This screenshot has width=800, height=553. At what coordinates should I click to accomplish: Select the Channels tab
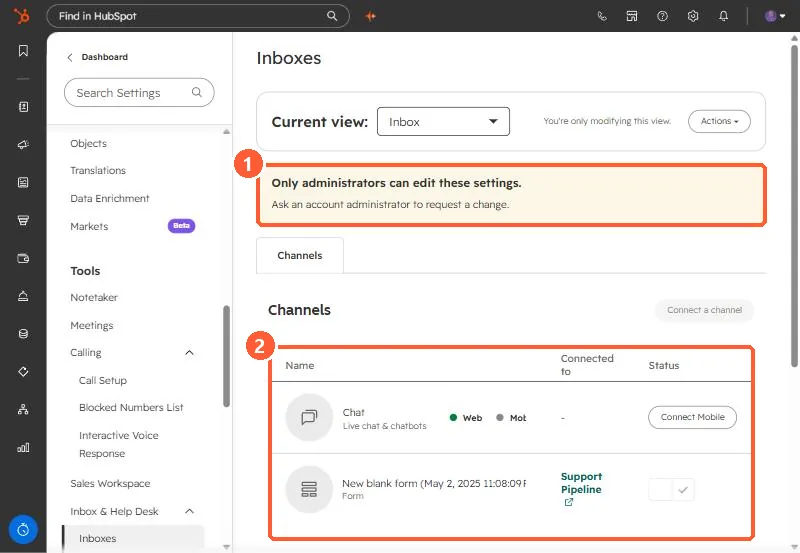click(x=299, y=256)
